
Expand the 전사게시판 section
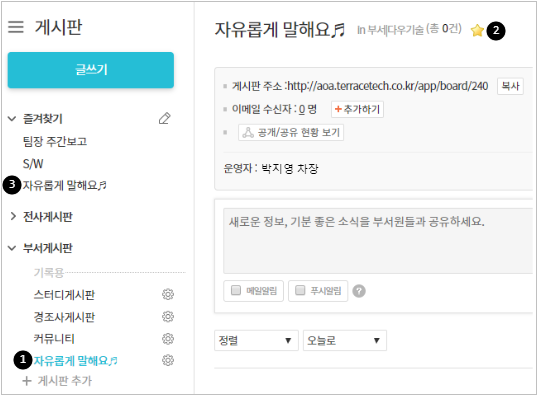(13, 216)
